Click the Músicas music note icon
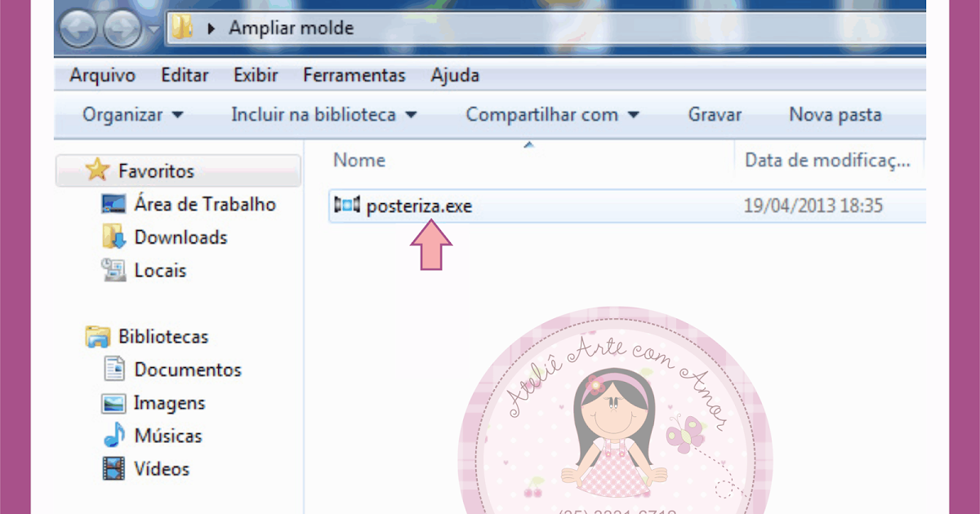980x514 pixels. pyautogui.click(x=114, y=435)
